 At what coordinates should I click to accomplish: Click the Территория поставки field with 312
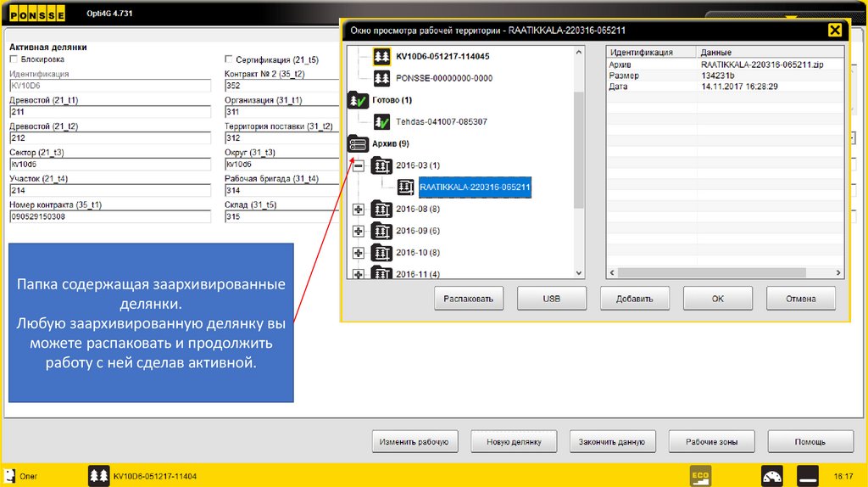[281, 138]
